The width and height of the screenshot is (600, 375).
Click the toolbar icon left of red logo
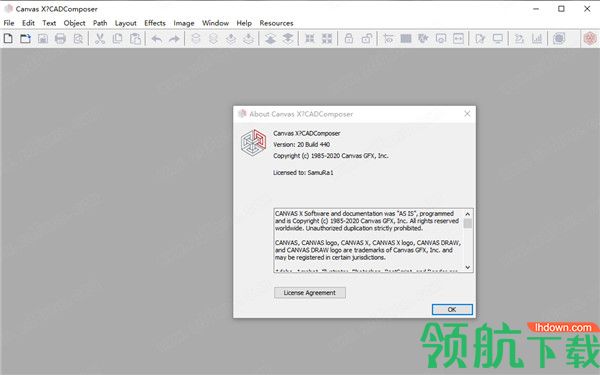tap(559, 38)
